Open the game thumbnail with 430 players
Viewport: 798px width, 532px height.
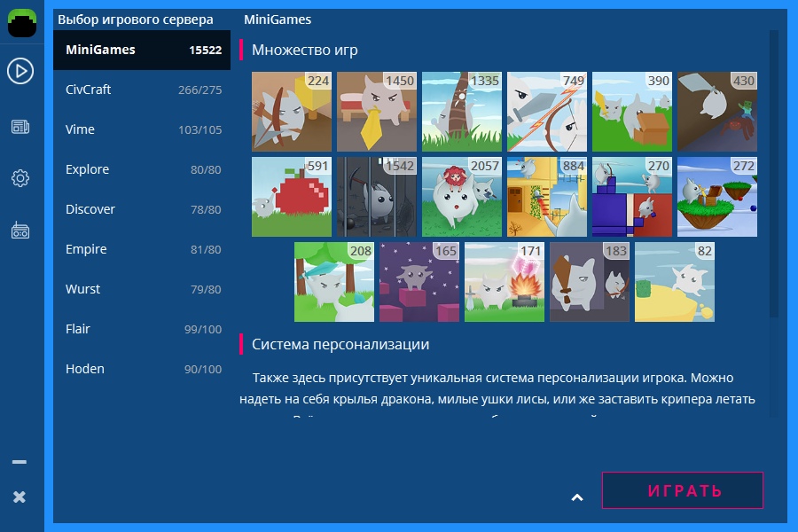pos(717,112)
